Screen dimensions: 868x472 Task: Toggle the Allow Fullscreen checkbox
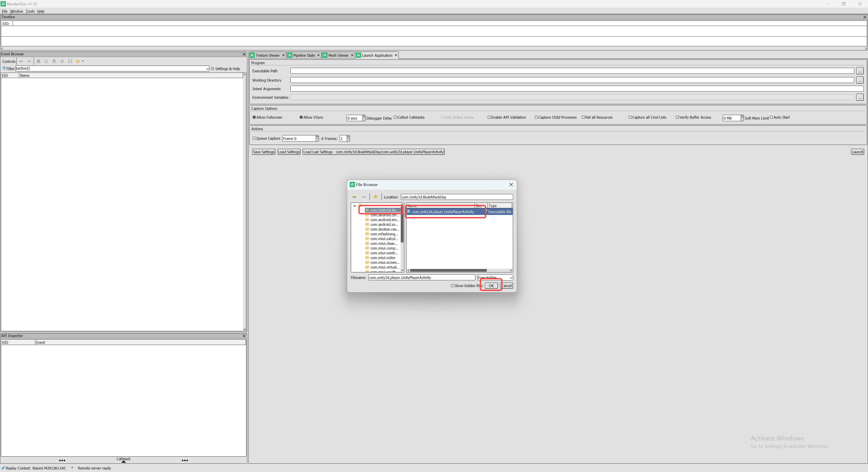(254, 118)
